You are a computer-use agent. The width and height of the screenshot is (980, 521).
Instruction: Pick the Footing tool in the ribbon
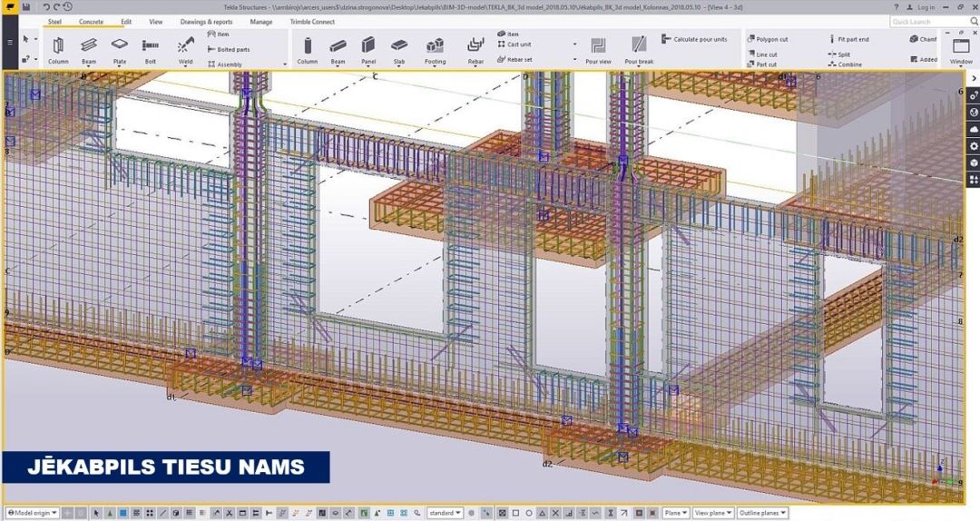(435, 48)
